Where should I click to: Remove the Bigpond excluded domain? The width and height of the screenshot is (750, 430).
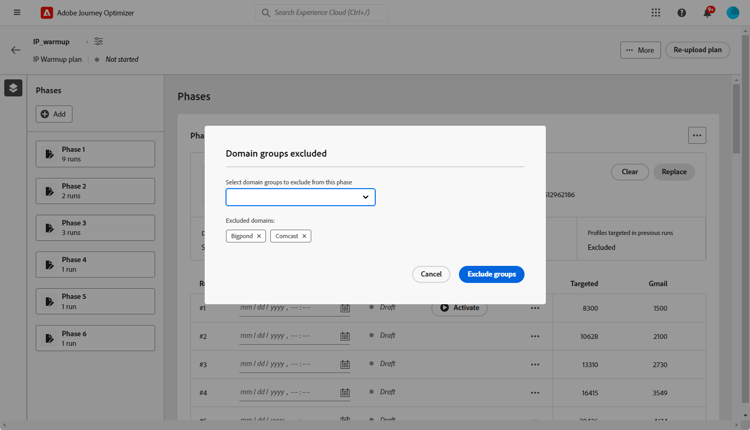click(259, 236)
